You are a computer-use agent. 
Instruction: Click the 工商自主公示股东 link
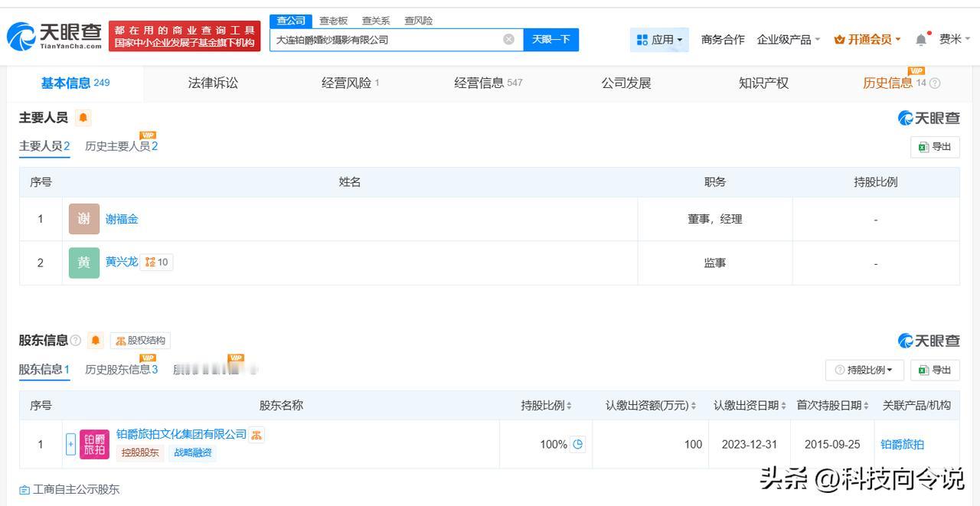click(70, 489)
